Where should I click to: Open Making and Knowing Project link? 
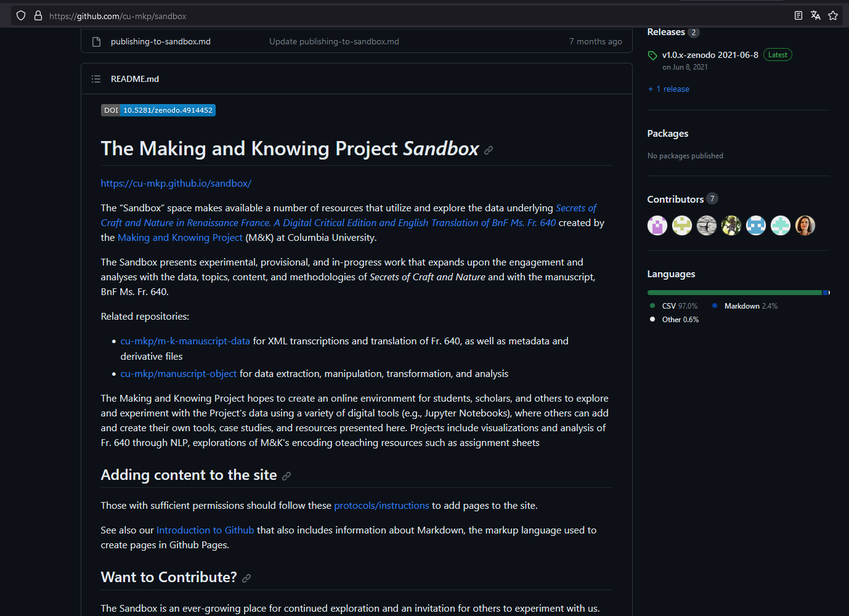coord(180,238)
